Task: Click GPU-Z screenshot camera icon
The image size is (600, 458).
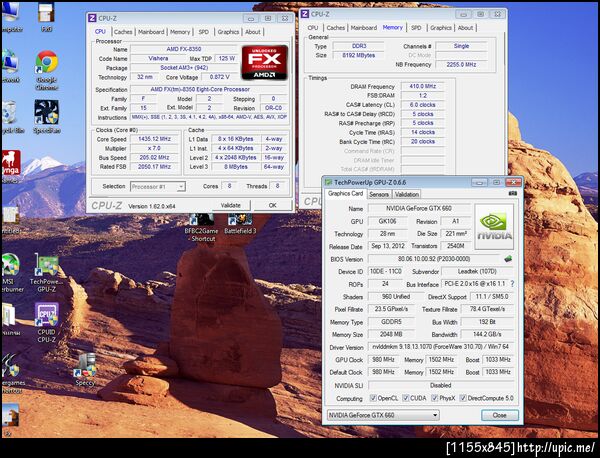Action: (x=513, y=194)
